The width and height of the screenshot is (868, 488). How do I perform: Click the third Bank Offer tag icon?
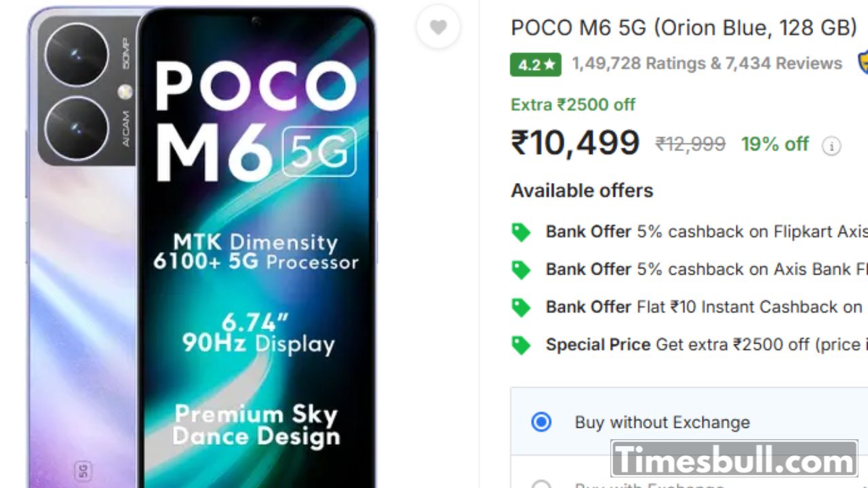point(521,308)
